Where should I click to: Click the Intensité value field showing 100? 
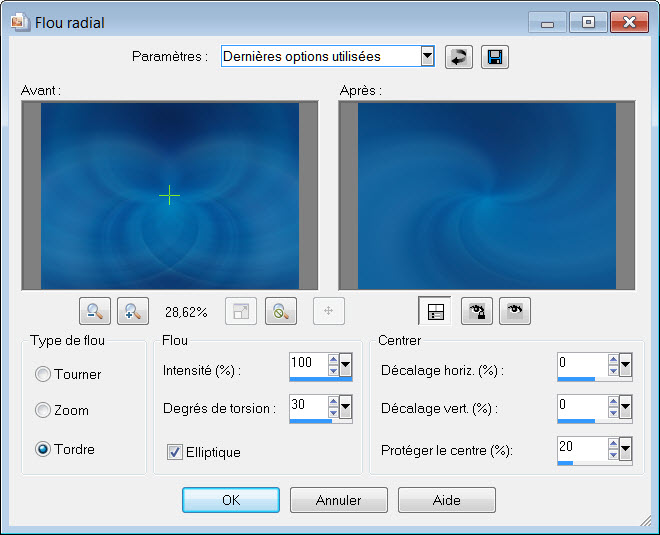[x=309, y=365]
